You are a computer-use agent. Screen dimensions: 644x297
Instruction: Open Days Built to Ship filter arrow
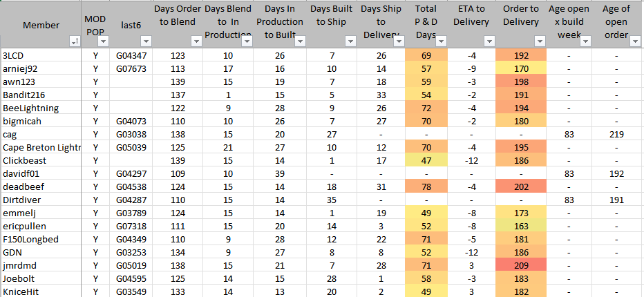click(350, 41)
